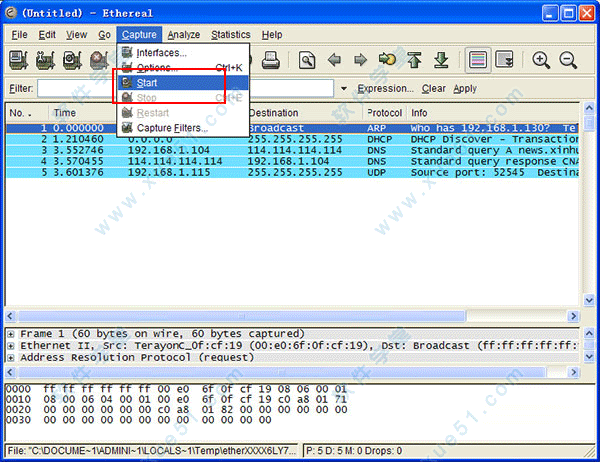Click the zoom out icon
The image size is (600, 462).
tap(568, 60)
